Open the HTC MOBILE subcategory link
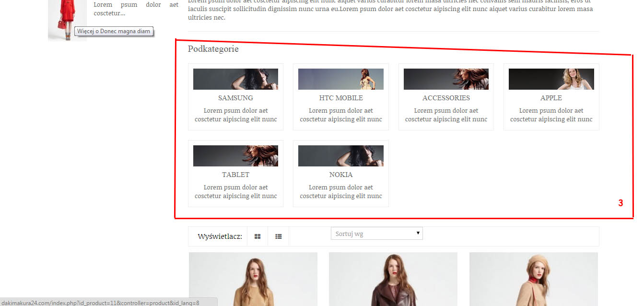The height and width of the screenshot is (306, 644). tap(341, 98)
